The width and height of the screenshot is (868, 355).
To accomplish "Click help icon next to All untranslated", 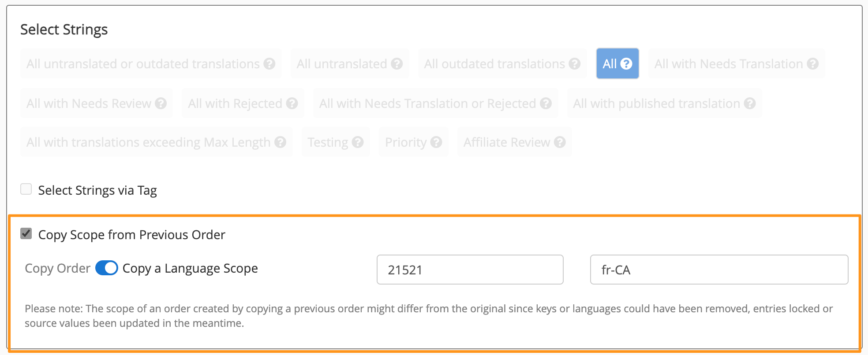I will click(x=397, y=64).
